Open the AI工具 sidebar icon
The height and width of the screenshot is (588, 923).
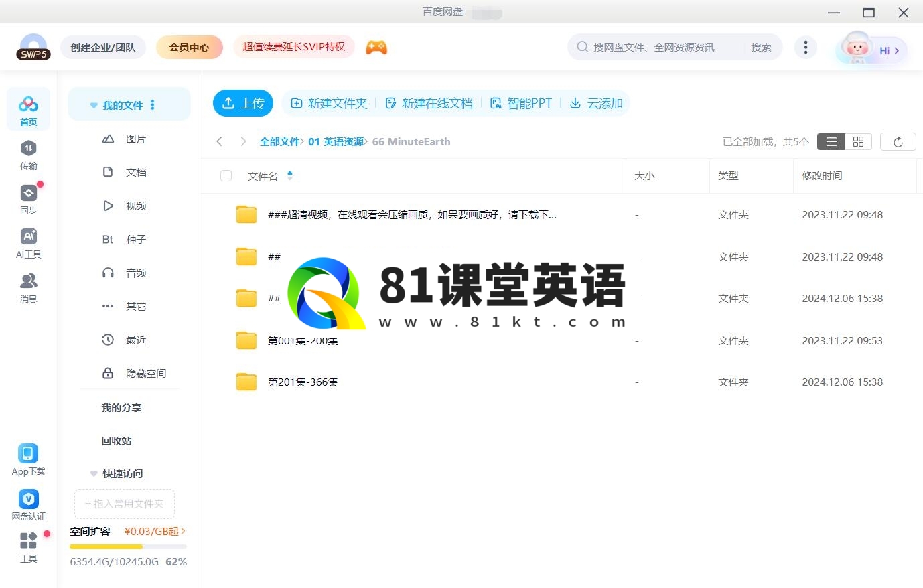tap(28, 243)
